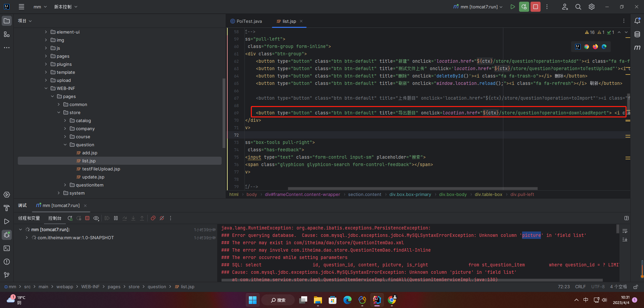Open testFileUpload.jsp in the project tree
644x308 pixels.
[x=101, y=169]
